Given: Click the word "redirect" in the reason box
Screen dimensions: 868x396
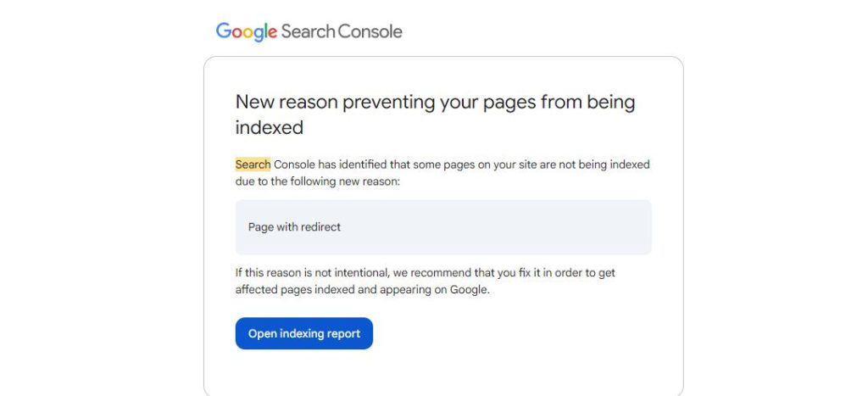Looking at the screenshot, I should point(320,227).
